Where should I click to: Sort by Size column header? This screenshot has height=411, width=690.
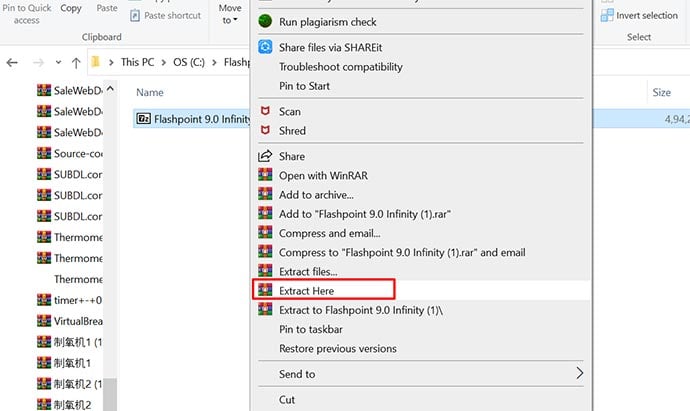(x=661, y=92)
